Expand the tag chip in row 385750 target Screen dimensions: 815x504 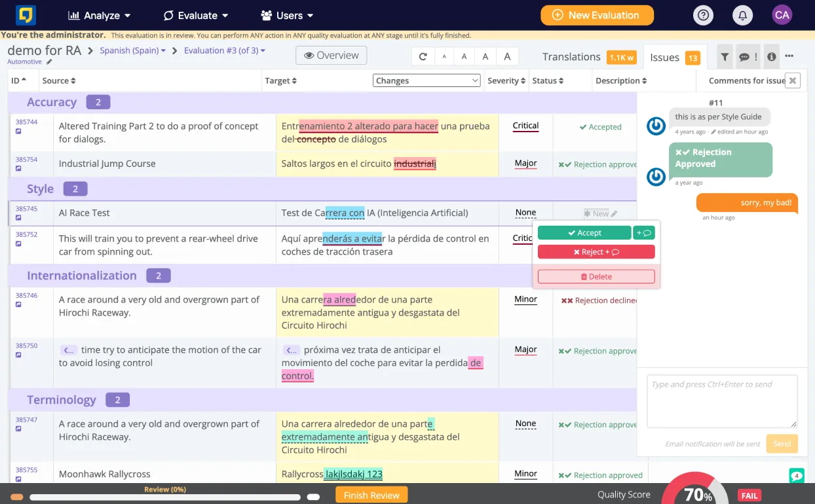292,350
